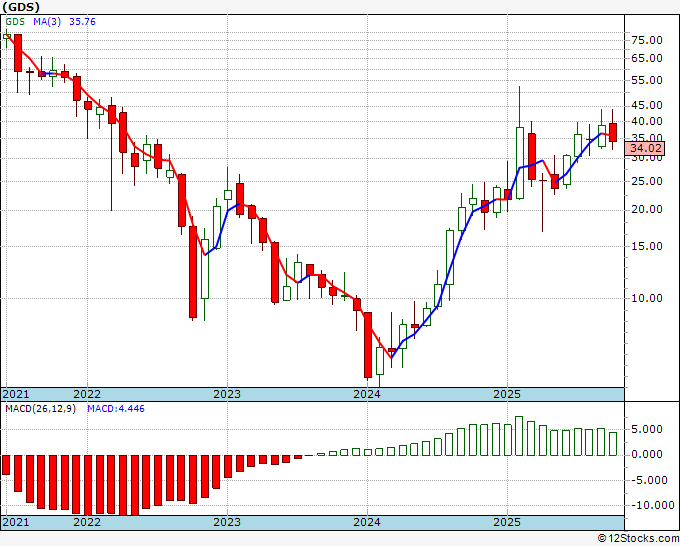Click 2023 on the price chart timeline

[227, 394]
